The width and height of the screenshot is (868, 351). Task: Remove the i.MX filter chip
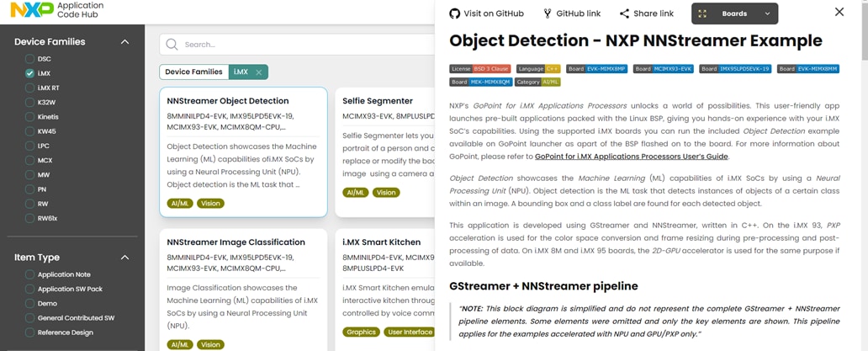click(259, 72)
